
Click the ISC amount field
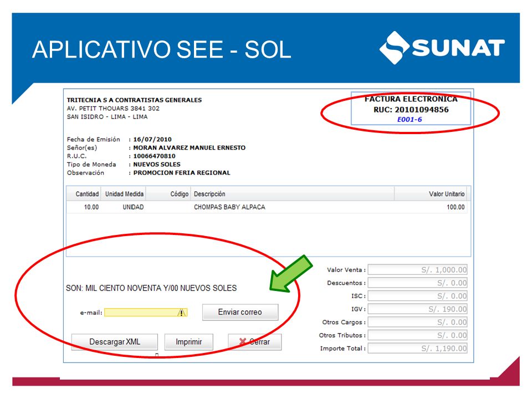click(x=418, y=296)
